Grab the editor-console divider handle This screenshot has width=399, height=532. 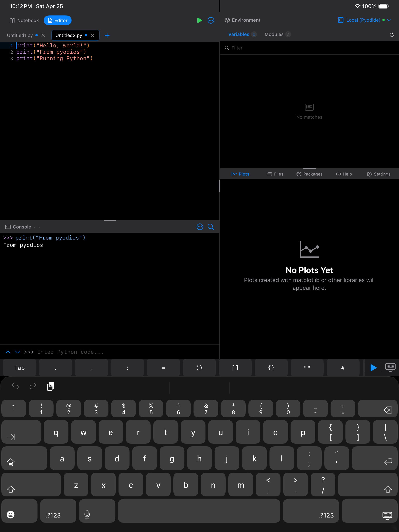tap(110, 220)
